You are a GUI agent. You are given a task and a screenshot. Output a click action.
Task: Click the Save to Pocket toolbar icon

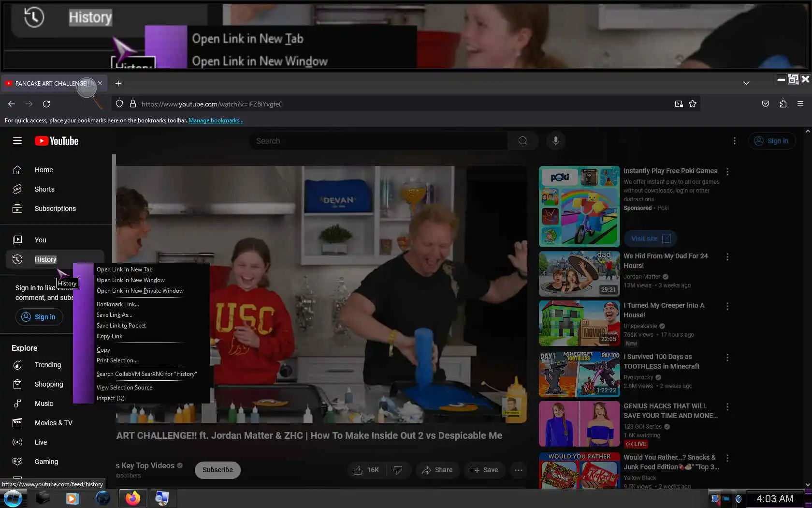pyautogui.click(x=766, y=104)
